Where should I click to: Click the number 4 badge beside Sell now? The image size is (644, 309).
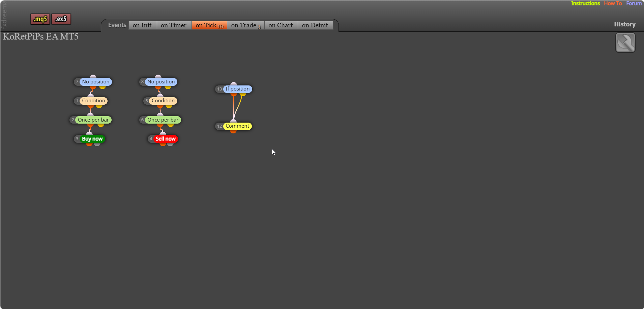[x=151, y=139]
